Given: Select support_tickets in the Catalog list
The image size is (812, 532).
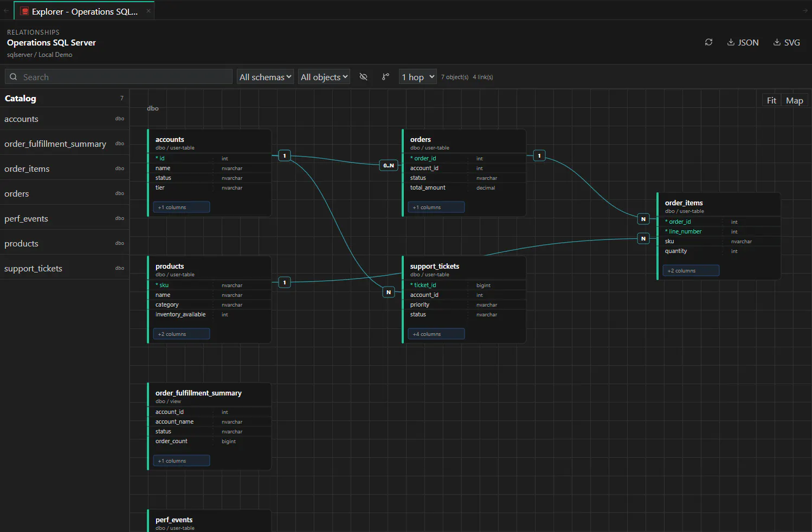Looking at the screenshot, I should (65, 268).
